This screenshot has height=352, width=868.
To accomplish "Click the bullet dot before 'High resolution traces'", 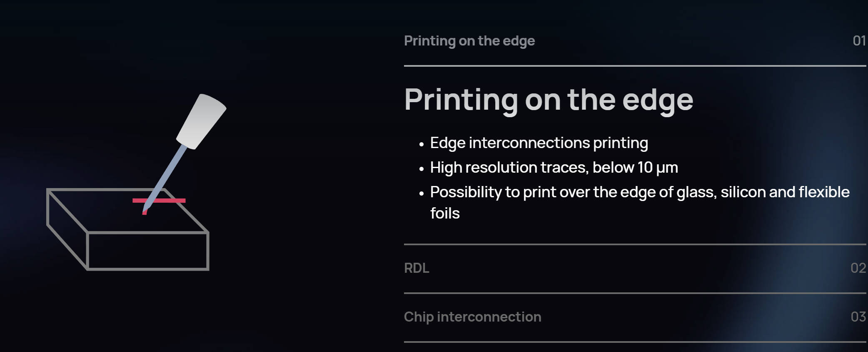I will point(422,169).
